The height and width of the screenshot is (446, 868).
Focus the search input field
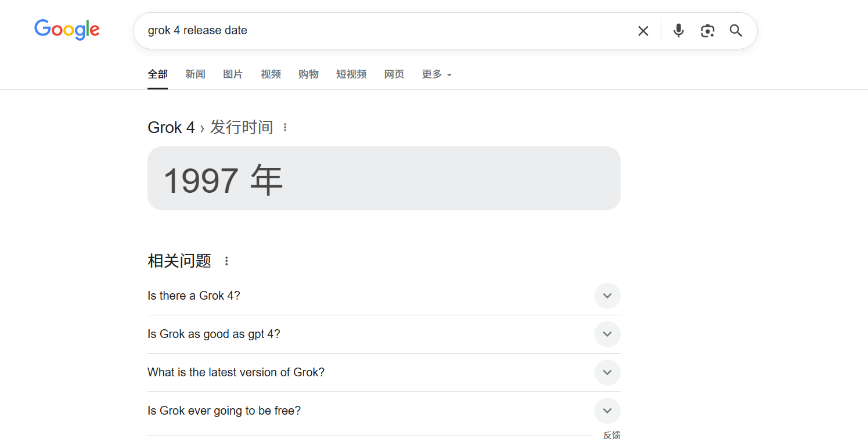pyautogui.click(x=386, y=31)
